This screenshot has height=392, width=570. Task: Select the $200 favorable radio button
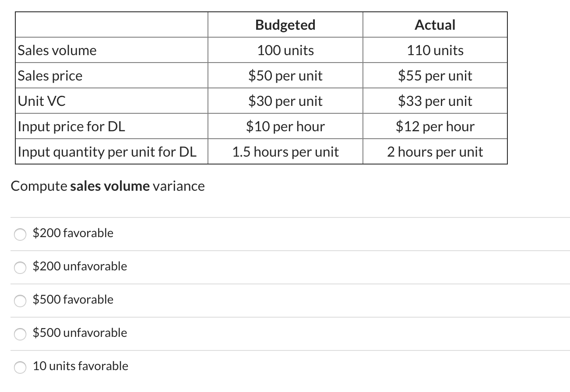point(20,234)
